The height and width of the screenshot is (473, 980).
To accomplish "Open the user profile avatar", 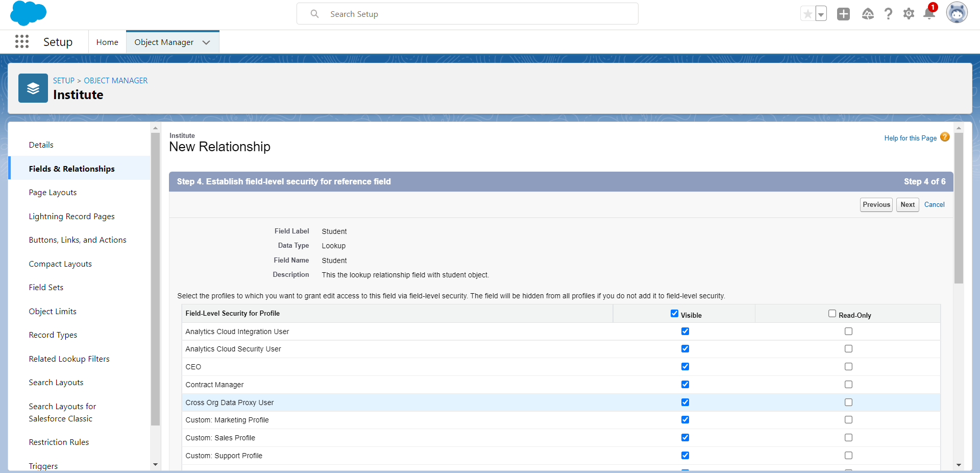I will 957,13.
